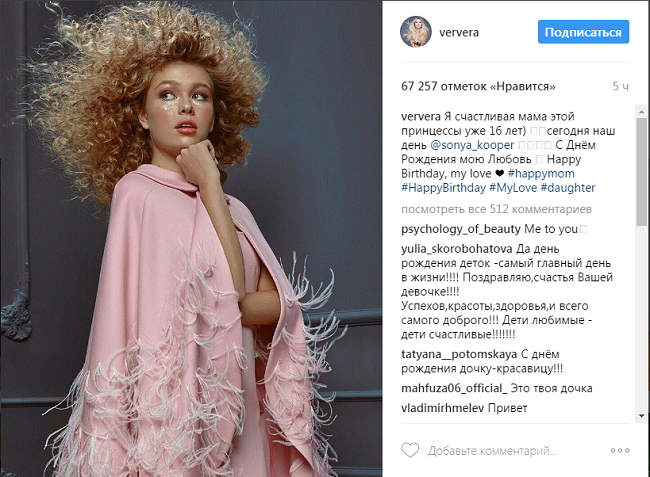650x477 pixels.
Task: Click the comments scrollbar down arrow
Action: click(x=641, y=416)
